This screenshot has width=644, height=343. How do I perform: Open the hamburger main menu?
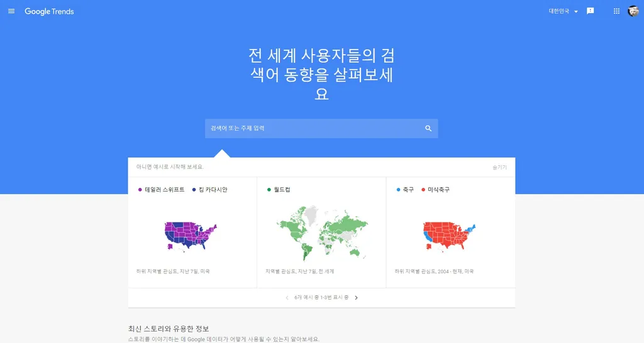(x=11, y=11)
